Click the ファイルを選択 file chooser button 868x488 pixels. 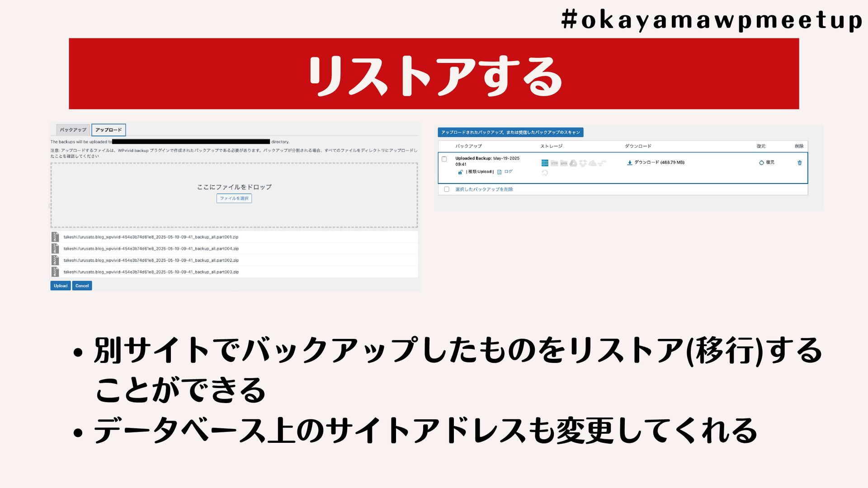(x=234, y=198)
